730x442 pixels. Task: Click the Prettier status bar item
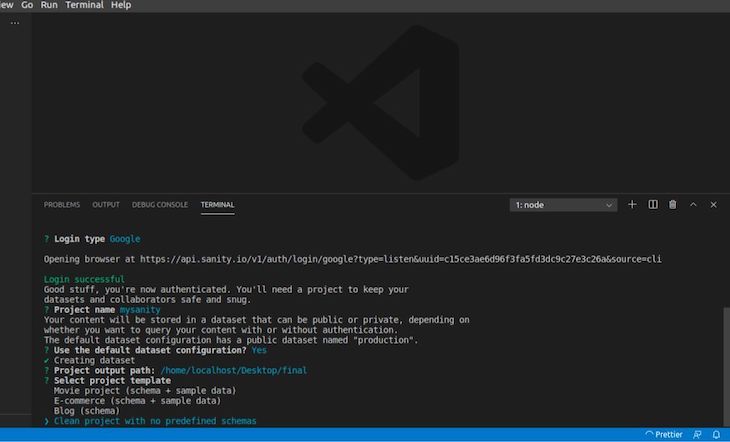pos(665,435)
